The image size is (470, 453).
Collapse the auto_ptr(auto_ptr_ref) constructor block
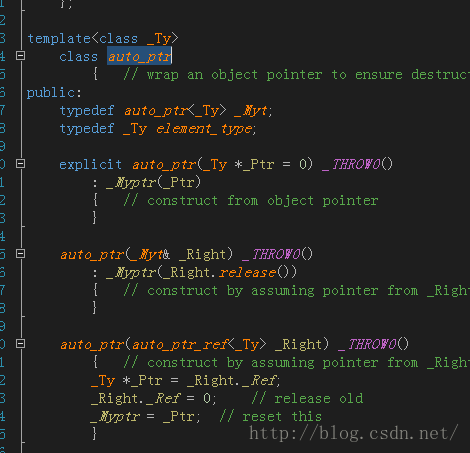[x=21, y=344]
